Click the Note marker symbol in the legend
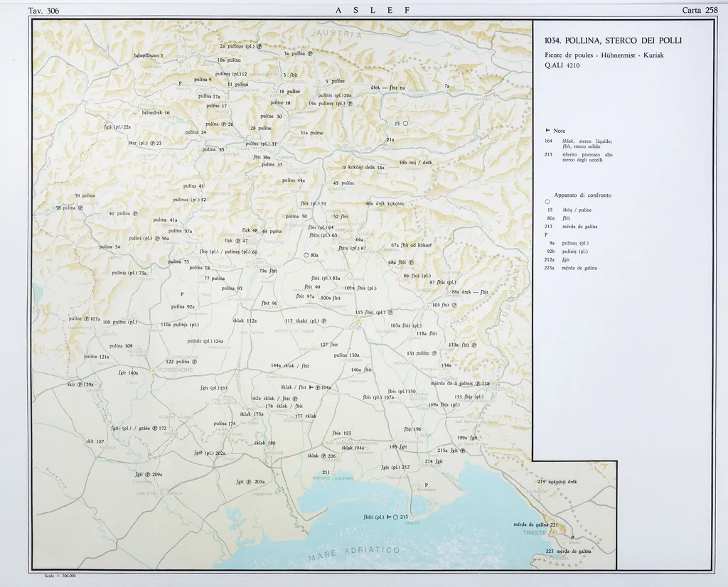 (x=547, y=130)
